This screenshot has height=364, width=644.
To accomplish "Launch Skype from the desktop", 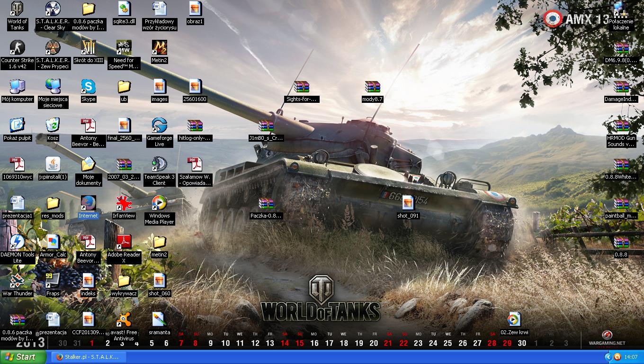I will pyautogui.click(x=89, y=87).
